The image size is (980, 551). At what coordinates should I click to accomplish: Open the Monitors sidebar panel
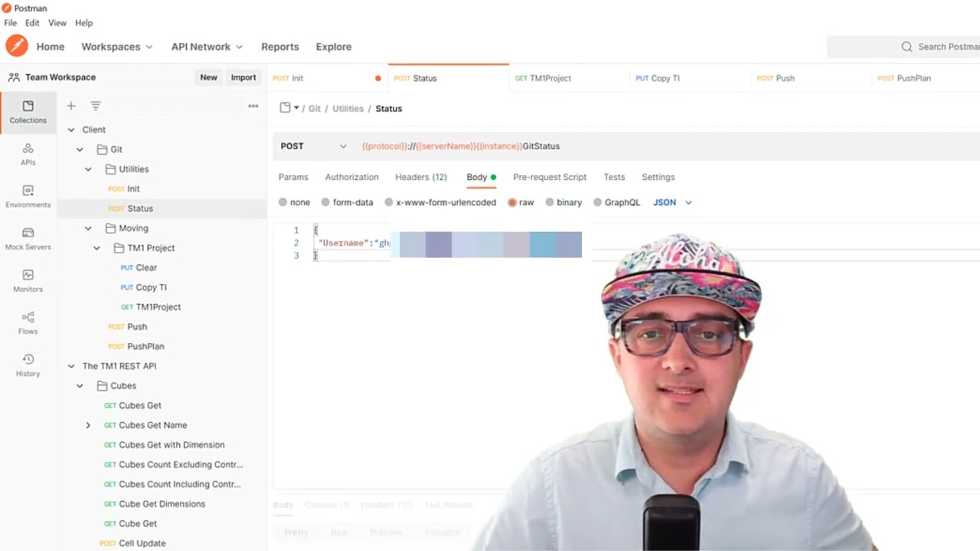click(x=28, y=280)
